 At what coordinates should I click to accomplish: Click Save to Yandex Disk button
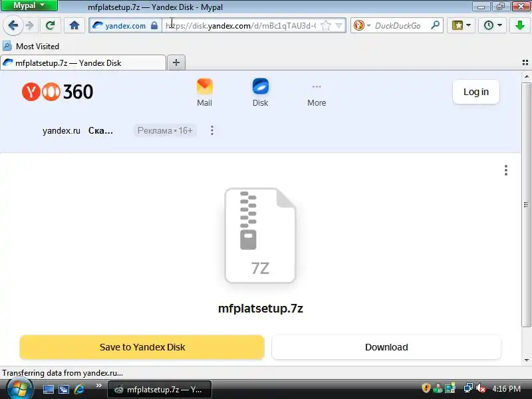coord(142,347)
